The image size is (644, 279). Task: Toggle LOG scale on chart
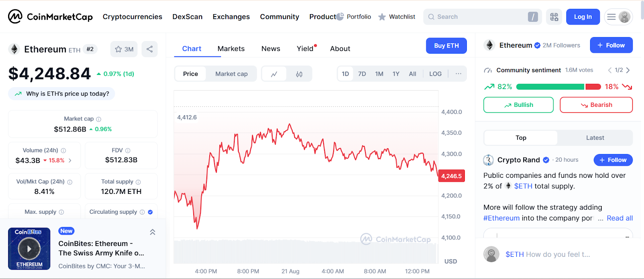click(x=436, y=74)
